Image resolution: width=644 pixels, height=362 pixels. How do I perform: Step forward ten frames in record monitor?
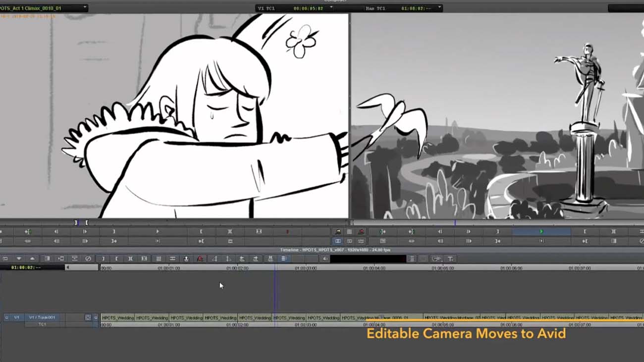point(469,241)
